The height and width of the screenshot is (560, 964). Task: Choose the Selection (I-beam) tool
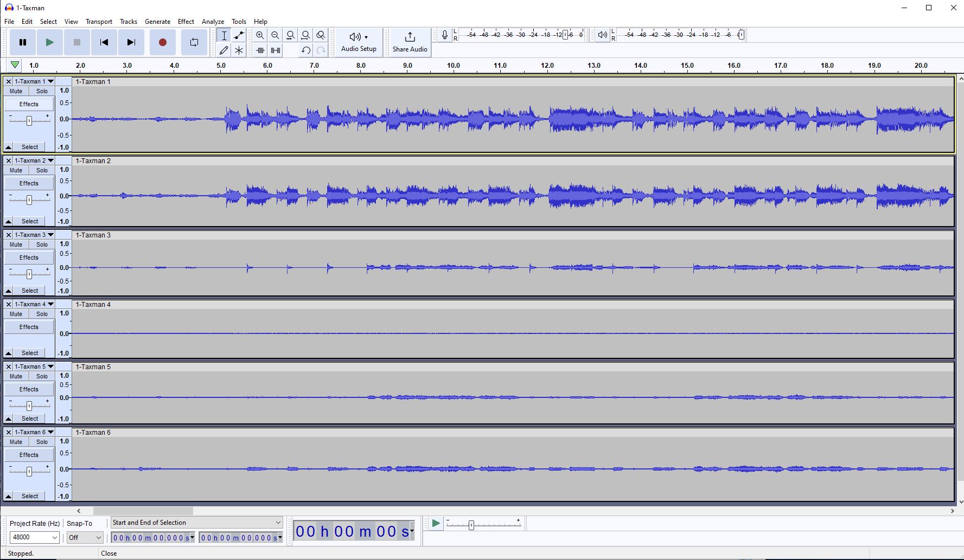tap(224, 35)
